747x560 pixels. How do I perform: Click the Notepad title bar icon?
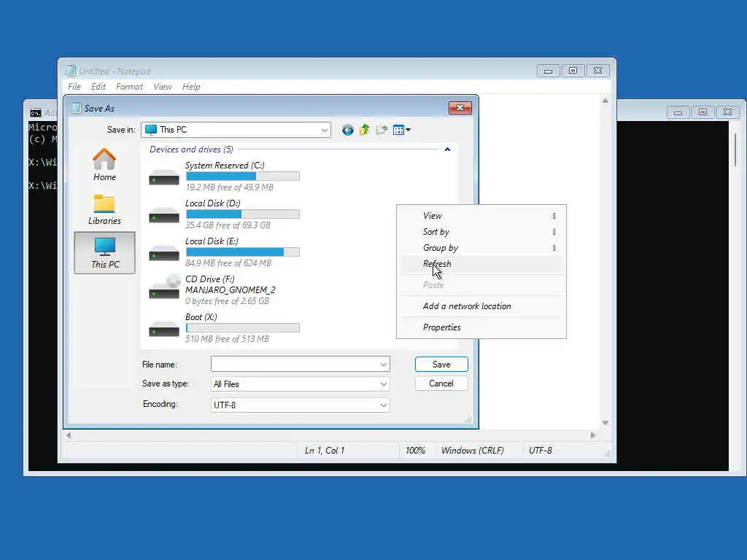click(x=71, y=71)
